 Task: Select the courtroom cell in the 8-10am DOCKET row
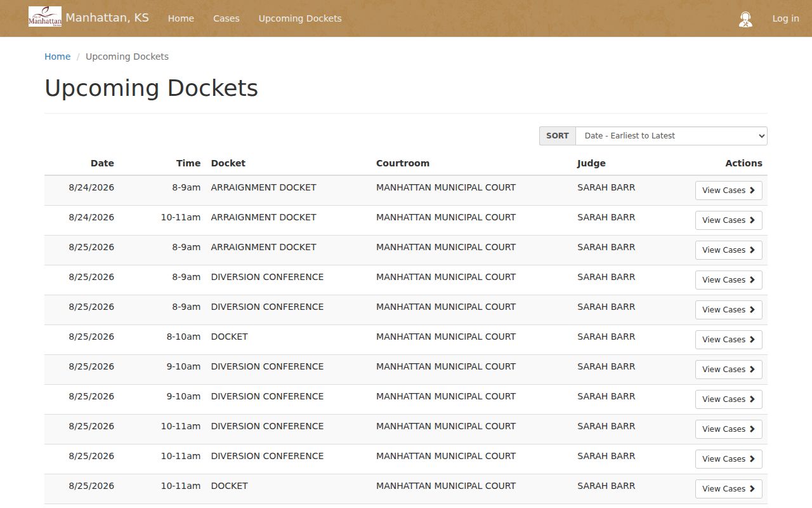pos(446,337)
